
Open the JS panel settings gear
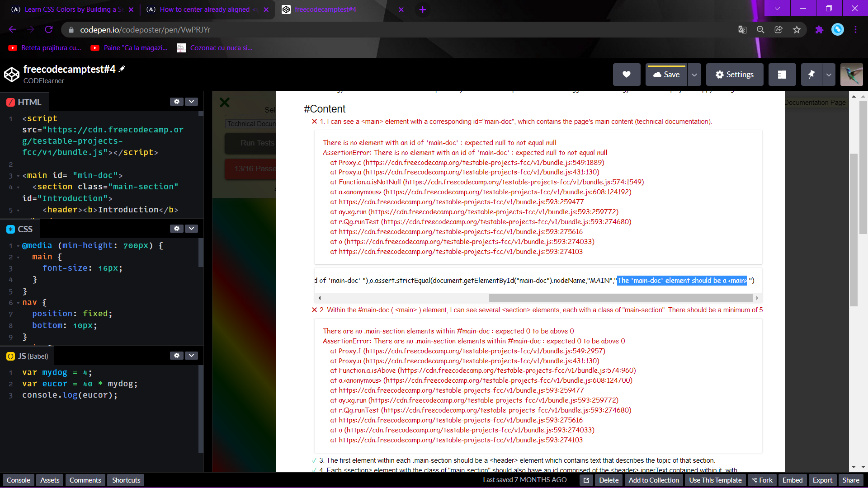177,356
